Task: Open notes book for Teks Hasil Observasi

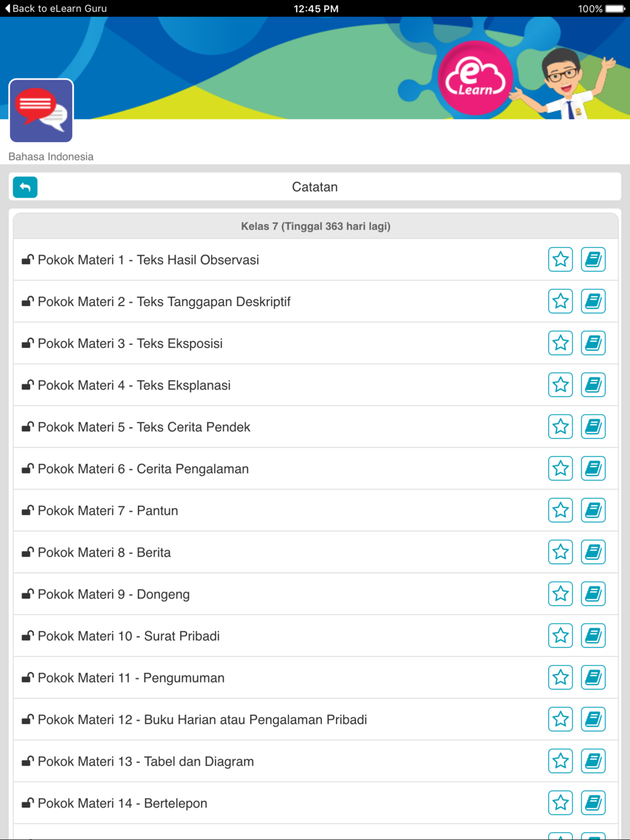Action: click(593, 259)
